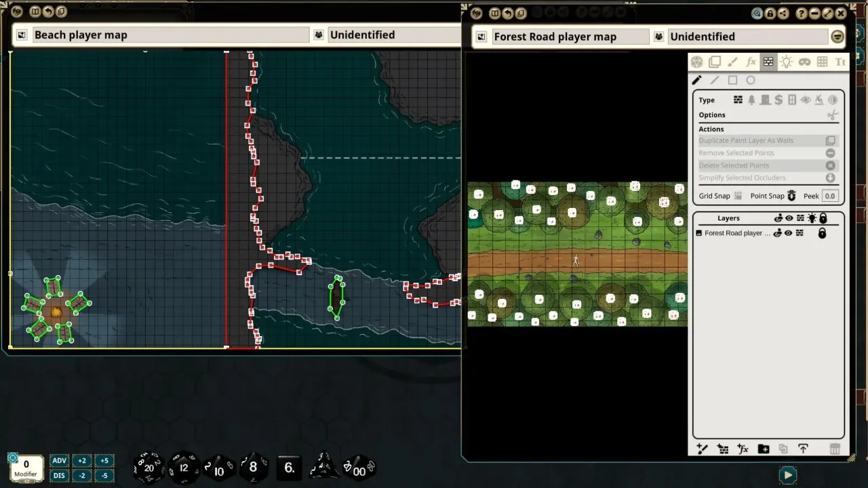
Task: Add a new walls layer
Action: tap(723, 449)
